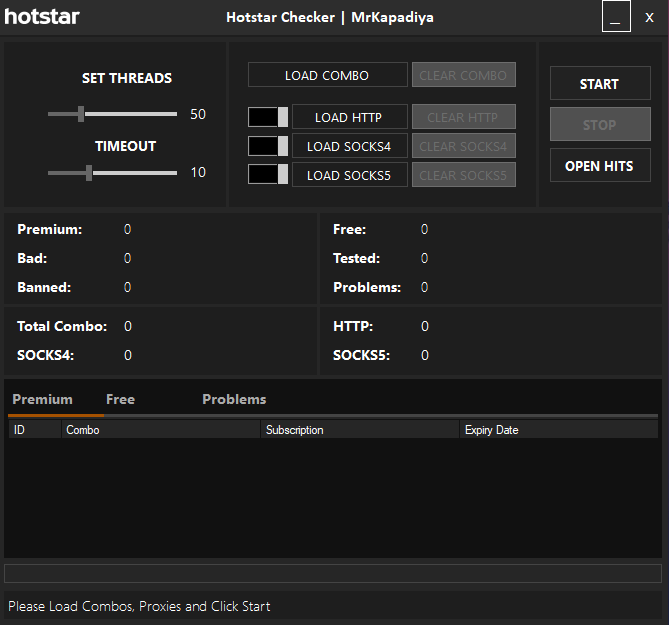Toggle the HTTP proxy switch
This screenshot has height=625, width=669.
tap(268, 117)
